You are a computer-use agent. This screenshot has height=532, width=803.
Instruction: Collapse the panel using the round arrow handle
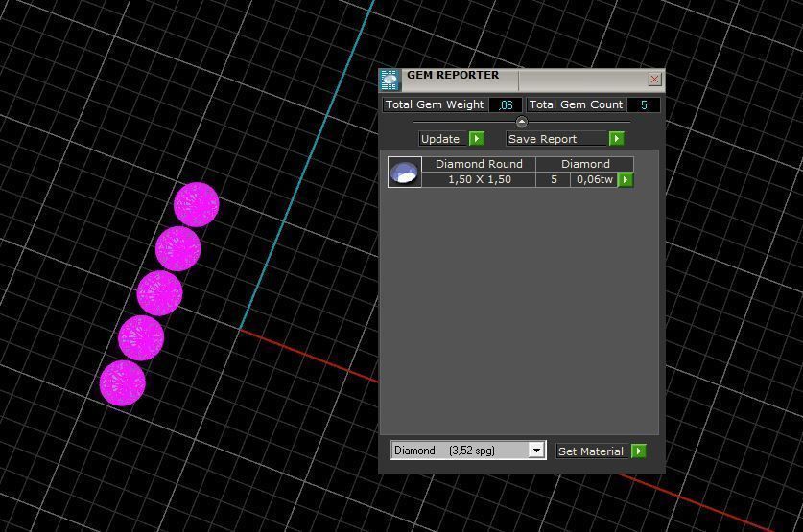pyautogui.click(x=521, y=122)
